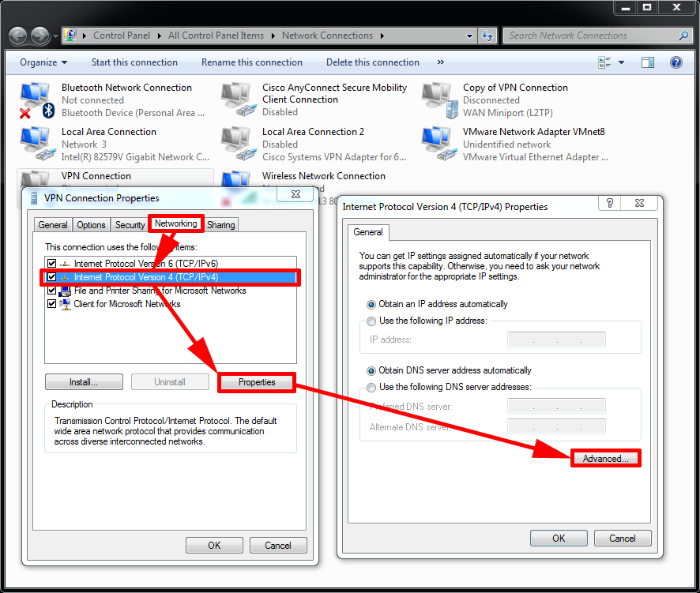Click the Back navigation arrow button
Viewport: 700px width, 593px height.
(x=18, y=36)
